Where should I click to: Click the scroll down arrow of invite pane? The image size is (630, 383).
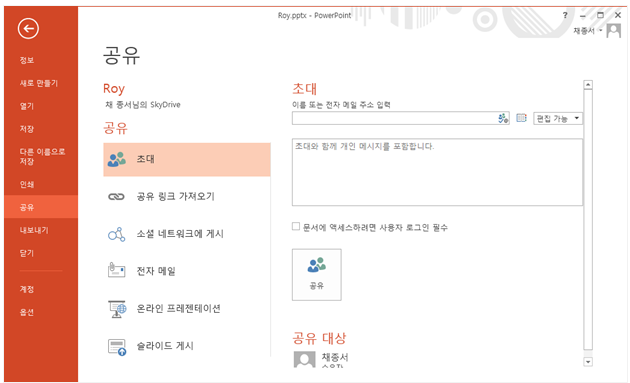coord(588,362)
